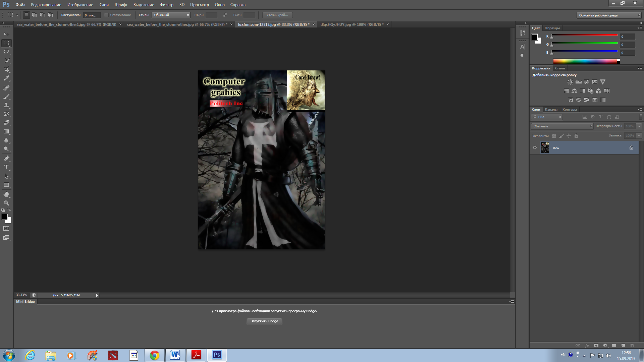Open the blend mode Обычные dropdown
Viewport: 644px width, 362px height.
pyautogui.click(x=562, y=126)
